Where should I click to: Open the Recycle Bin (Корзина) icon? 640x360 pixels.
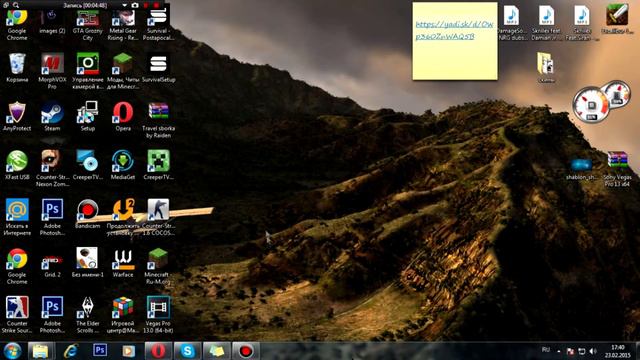(x=17, y=67)
